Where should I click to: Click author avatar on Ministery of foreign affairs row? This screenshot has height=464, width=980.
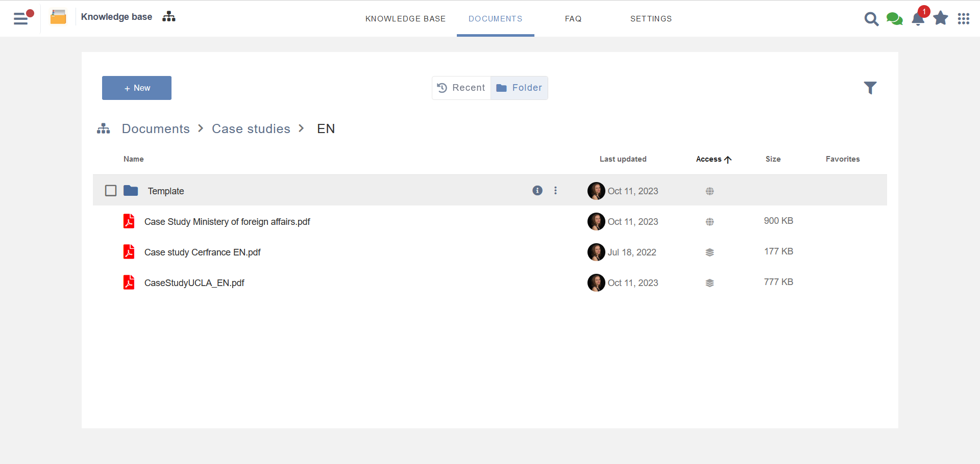[596, 221]
